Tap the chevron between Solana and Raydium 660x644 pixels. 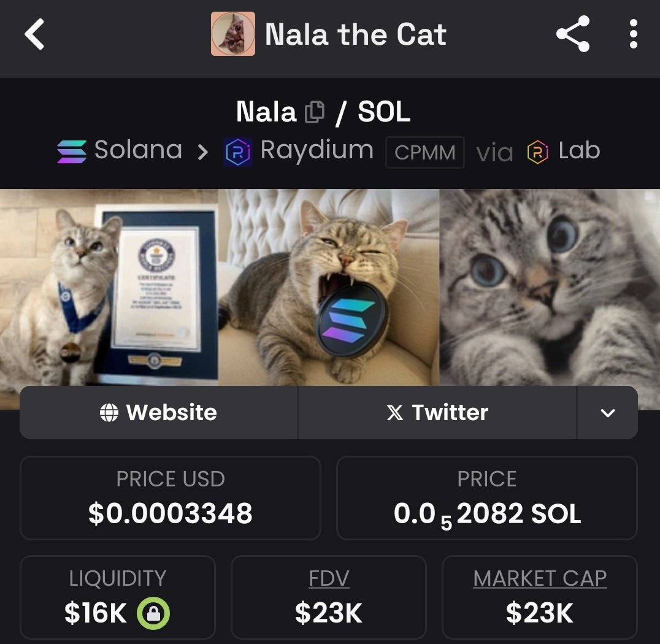point(203,152)
